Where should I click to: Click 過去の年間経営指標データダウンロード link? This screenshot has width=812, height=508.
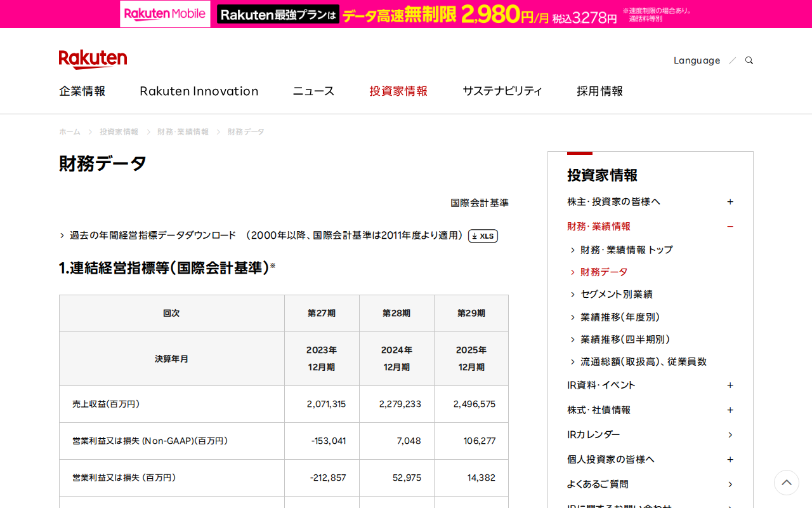point(153,236)
